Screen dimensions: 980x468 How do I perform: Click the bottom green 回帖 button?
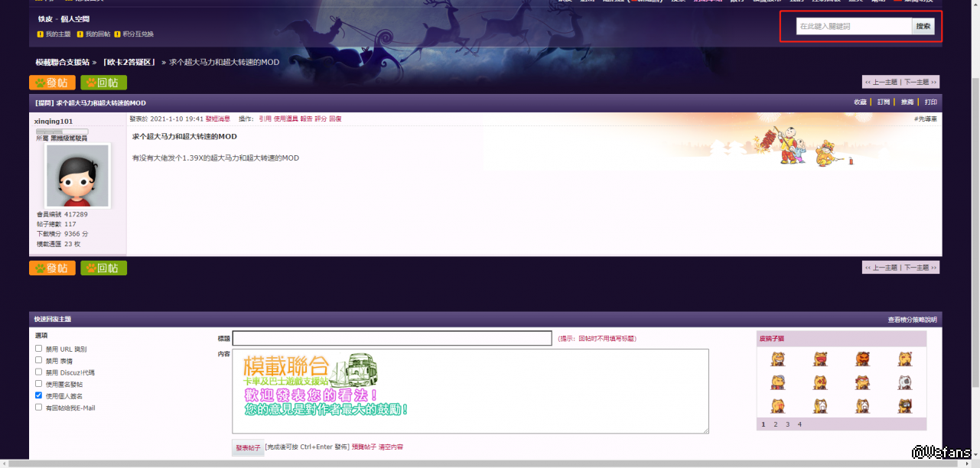(x=103, y=268)
